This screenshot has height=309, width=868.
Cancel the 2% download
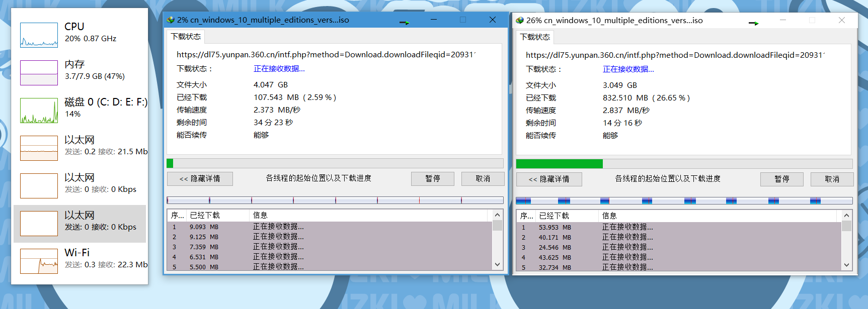(x=483, y=179)
